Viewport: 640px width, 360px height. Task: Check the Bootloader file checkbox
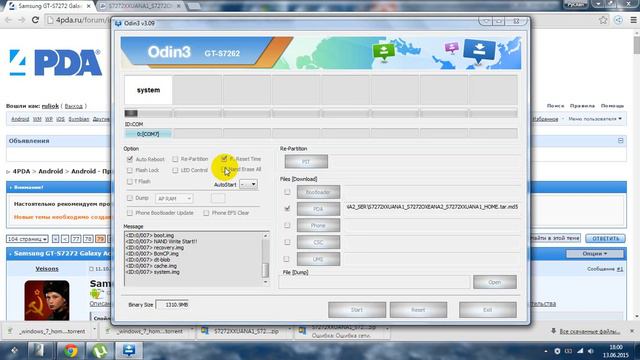(x=287, y=192)
